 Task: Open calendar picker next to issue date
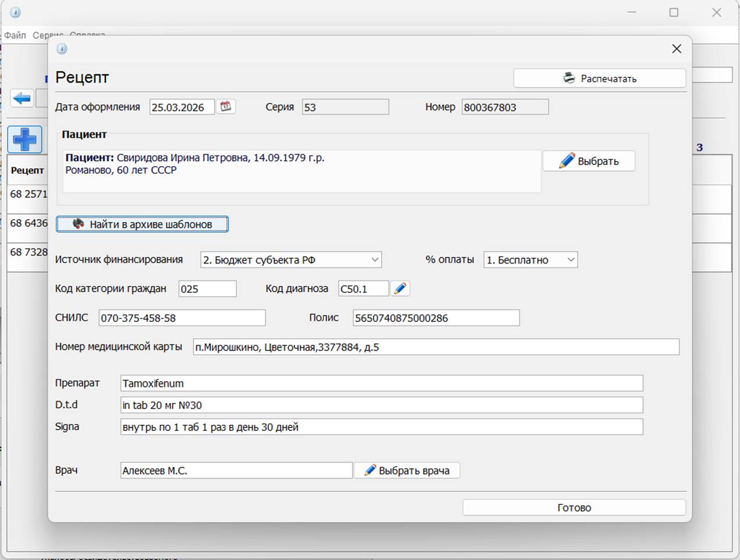(x=225, y=107)
